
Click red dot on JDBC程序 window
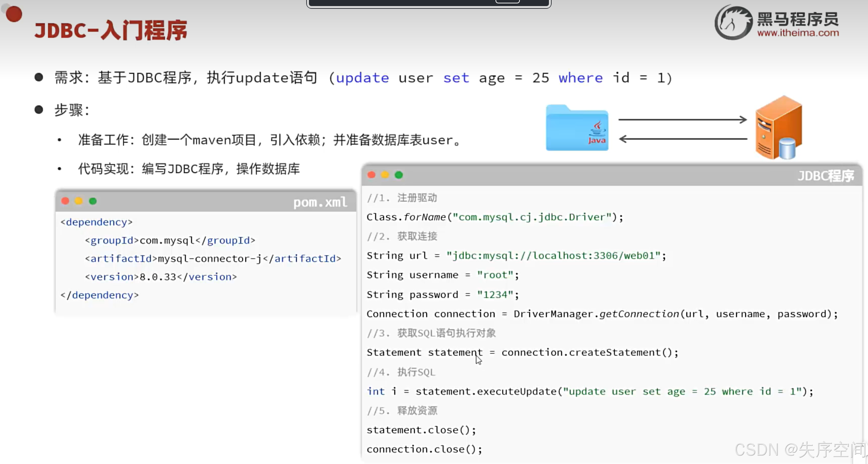point(371,175)
